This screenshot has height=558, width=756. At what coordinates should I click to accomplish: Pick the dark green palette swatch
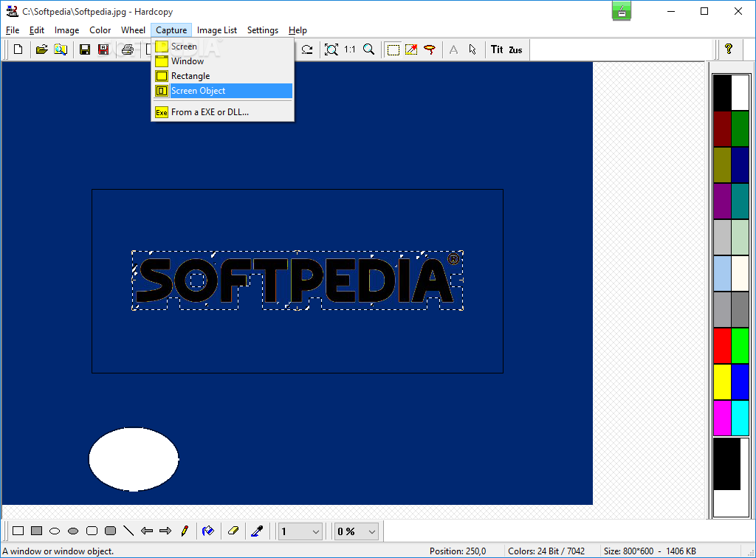(x=740, y=129)
